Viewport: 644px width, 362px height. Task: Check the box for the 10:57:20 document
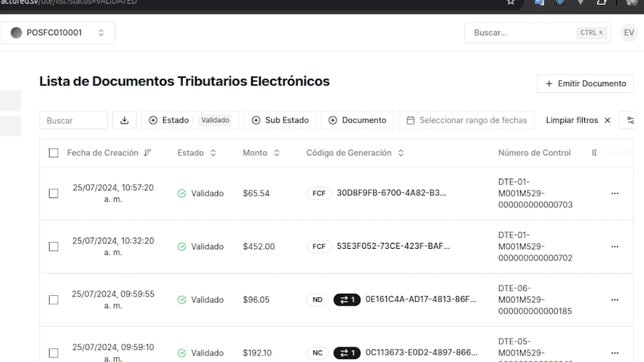[54, 193]
